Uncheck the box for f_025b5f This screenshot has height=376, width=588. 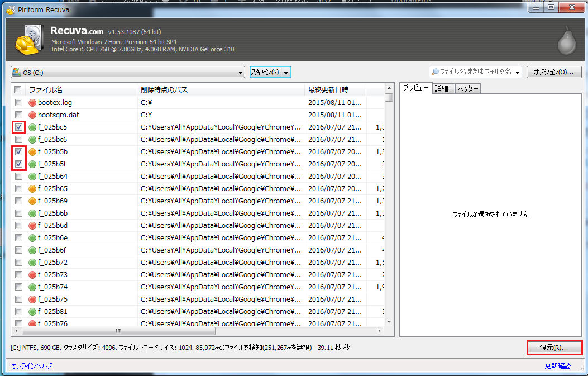click(18, 164)
